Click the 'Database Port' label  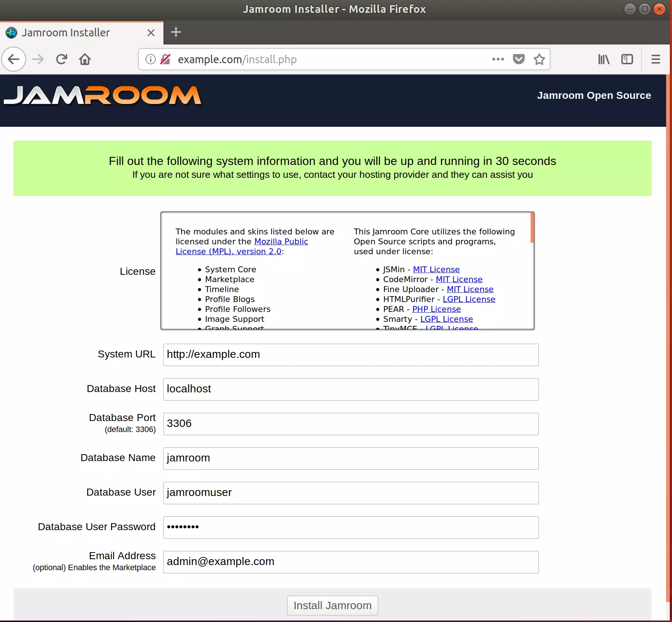click(x=122, y=418)
